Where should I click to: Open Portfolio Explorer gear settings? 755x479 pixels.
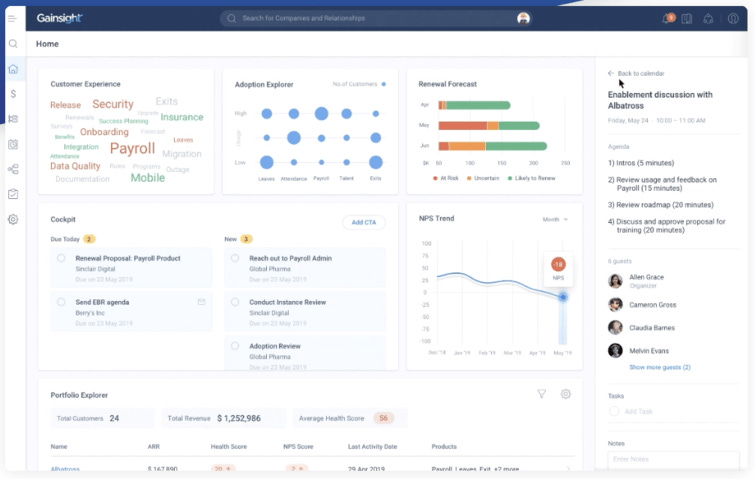[566, 394]
